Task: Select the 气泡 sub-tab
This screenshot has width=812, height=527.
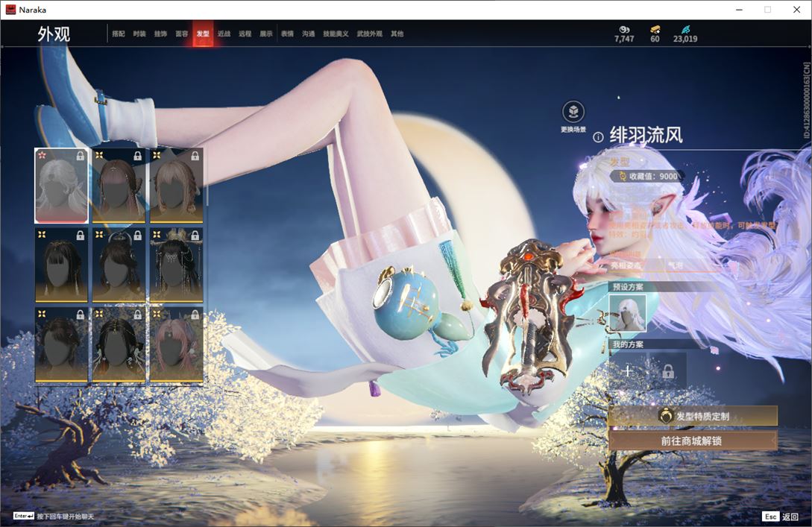Action: 676,265
